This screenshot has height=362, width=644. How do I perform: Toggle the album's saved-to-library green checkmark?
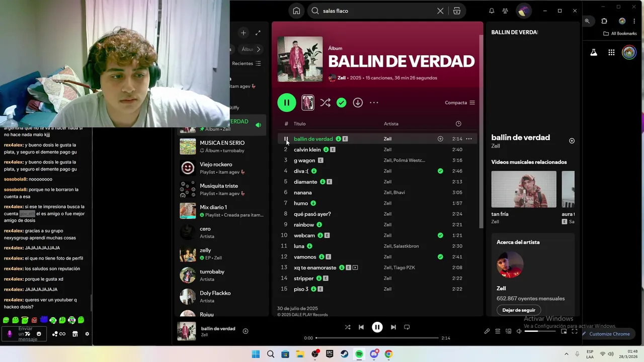click(342, 103)
